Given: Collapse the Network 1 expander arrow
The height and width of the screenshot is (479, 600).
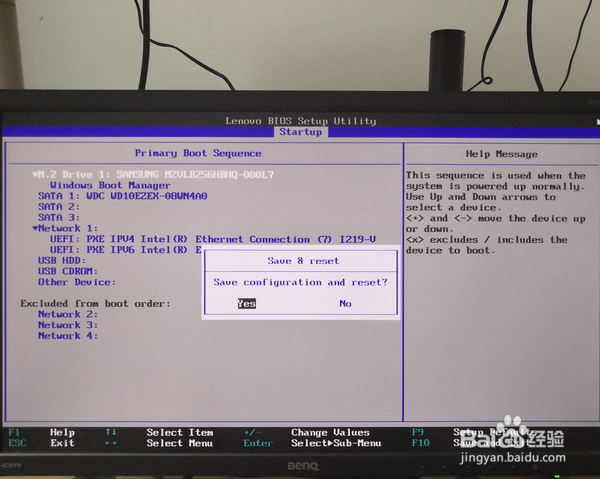Looking at the screenshot, I should pos(35,228).
